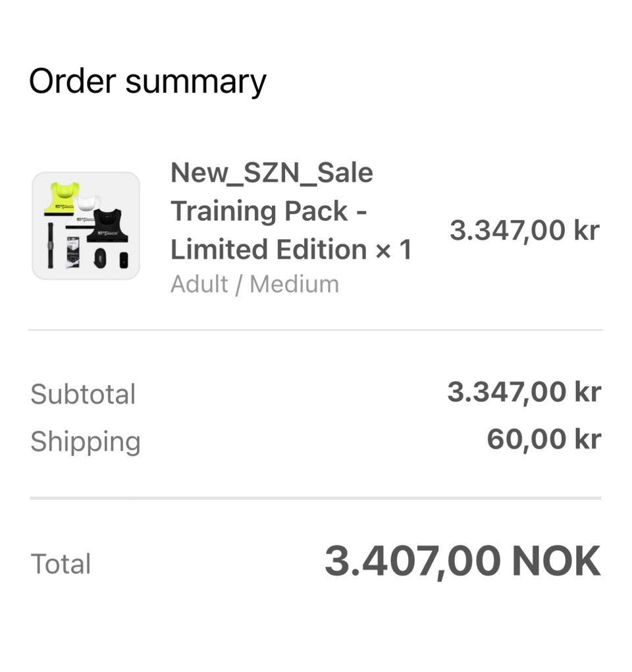The width and height of the screenshot is (632, 672).
Task: Click the small black tracker device
Action: [123, 259]
